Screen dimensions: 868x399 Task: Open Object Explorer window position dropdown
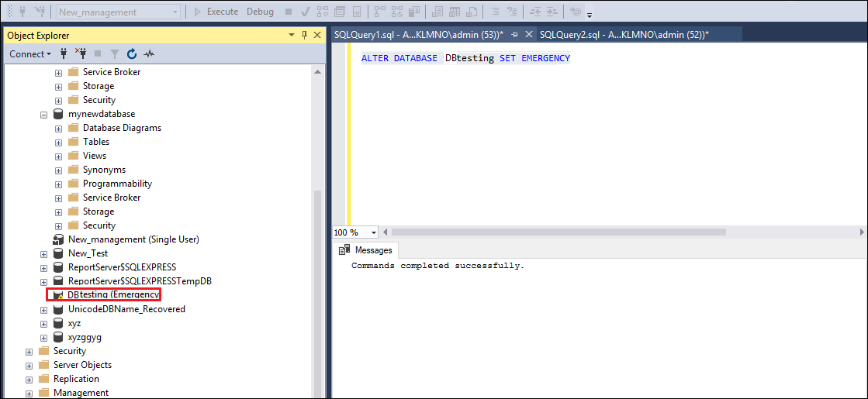tap(292, 36)
